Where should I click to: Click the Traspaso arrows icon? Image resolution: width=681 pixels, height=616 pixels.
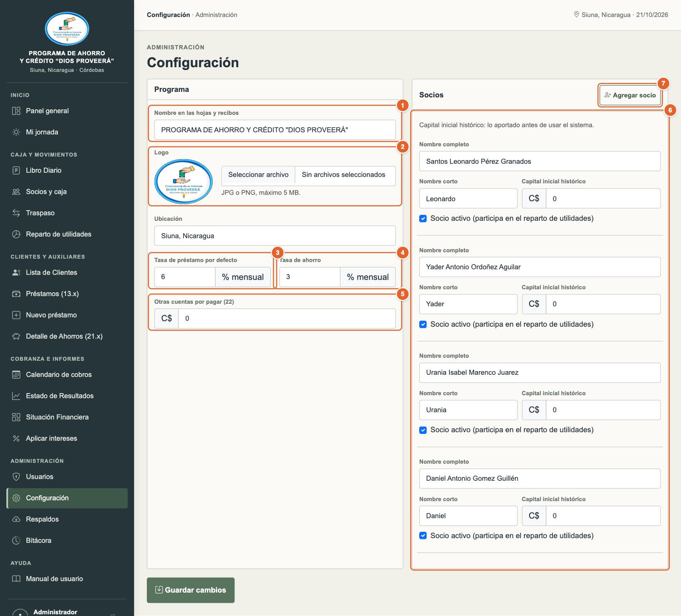(16, 213)
